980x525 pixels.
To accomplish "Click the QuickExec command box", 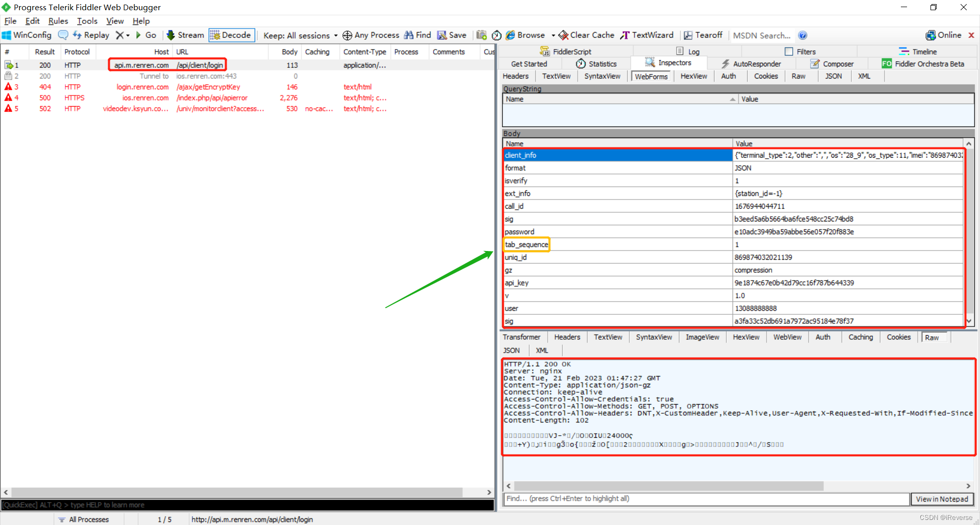I will pyautogui.click(x=248, y=505).
